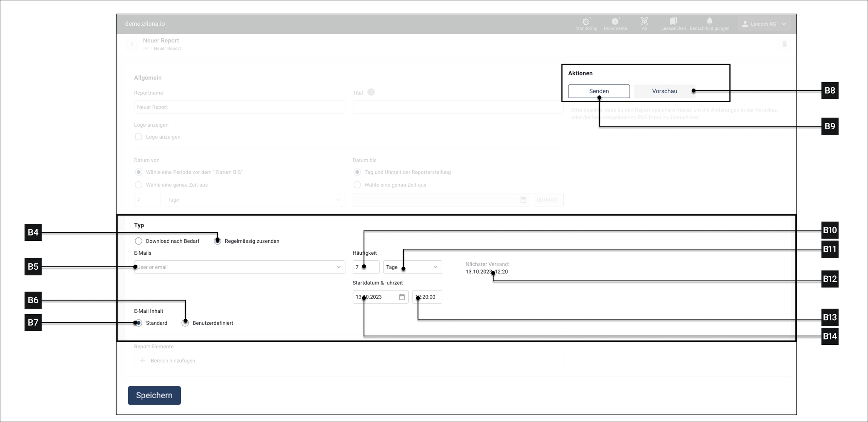Click the Senden button
Image resolution: width=868 pixels, height=422 pixels.
[x=599, y=91]
